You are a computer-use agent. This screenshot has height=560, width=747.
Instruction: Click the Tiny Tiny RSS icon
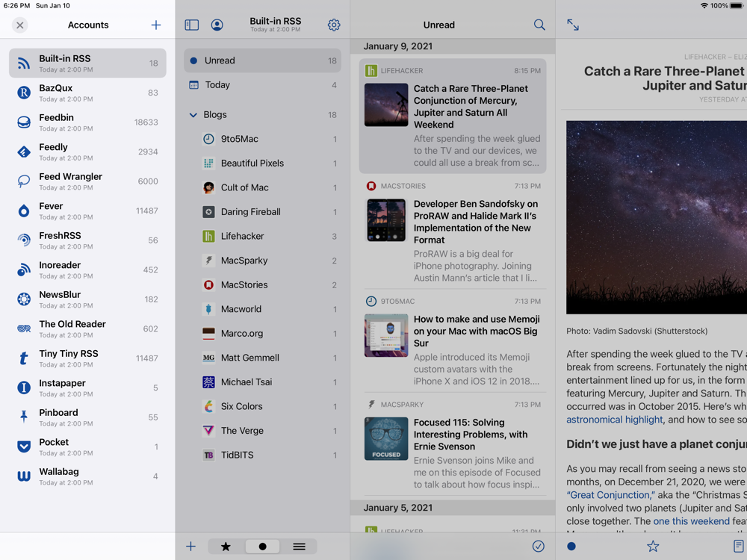tap(24, 358)
